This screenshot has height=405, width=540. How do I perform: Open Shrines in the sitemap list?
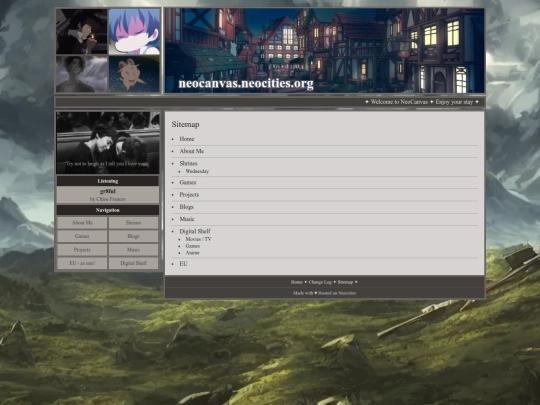pyautogui.click(x=188, y=163)
